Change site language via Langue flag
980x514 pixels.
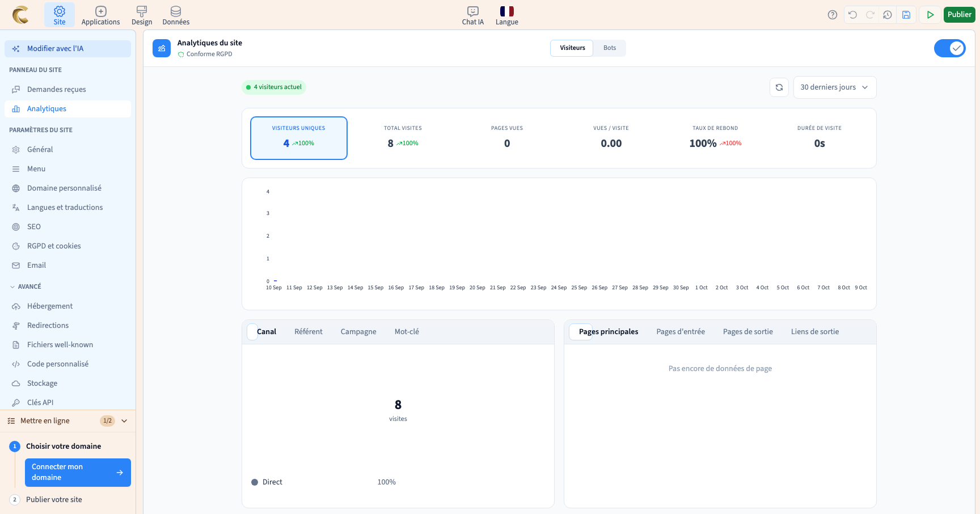pyautogui.click(x=507, y=15)
